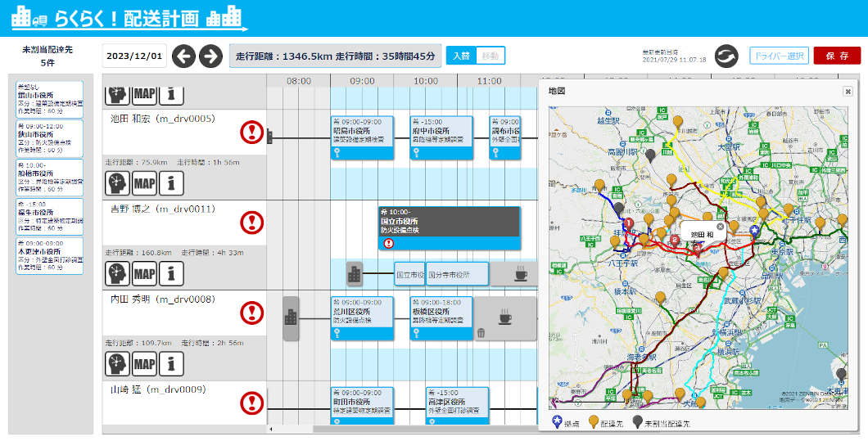
Task: Open MAP for 池田 和宏 driver
Action: [145, 184]
